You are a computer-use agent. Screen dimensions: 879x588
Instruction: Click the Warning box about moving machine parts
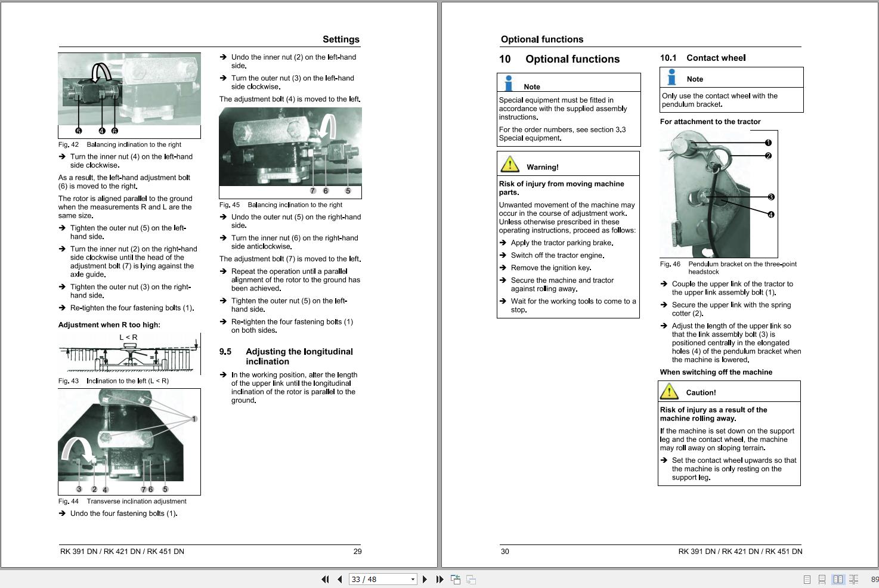[568, 235]
